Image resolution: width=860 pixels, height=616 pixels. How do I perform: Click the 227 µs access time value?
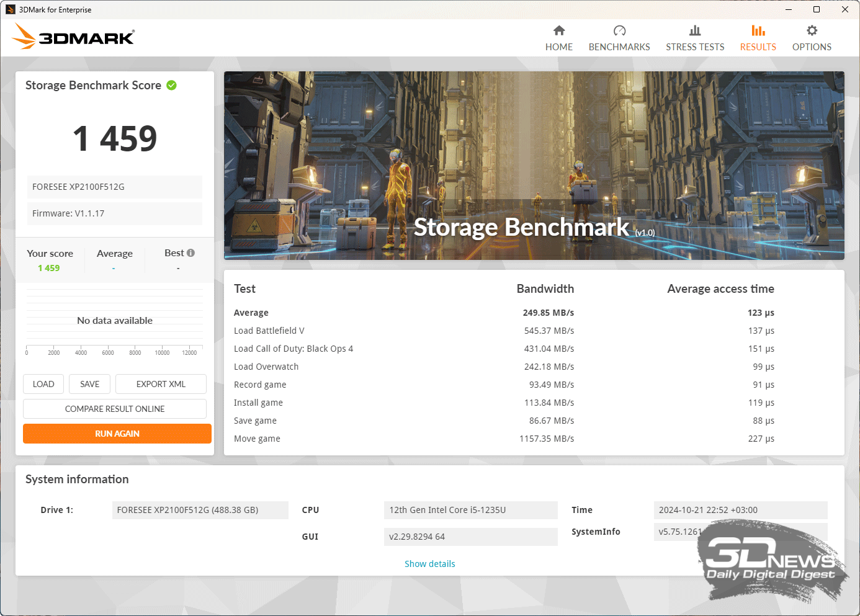[761, 439]
